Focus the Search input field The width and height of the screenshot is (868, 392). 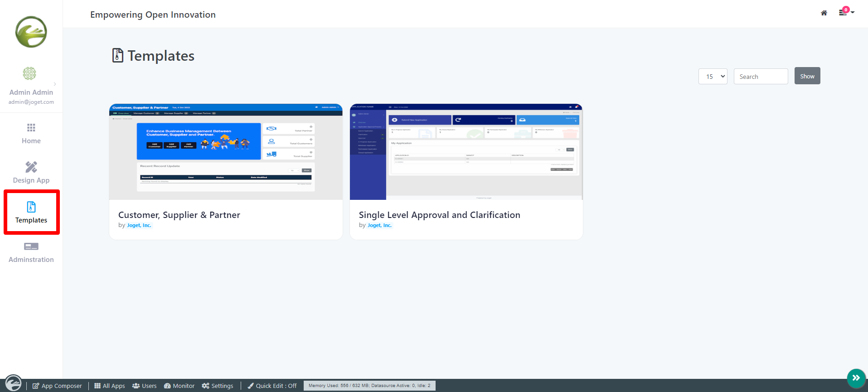pos(761,77)
